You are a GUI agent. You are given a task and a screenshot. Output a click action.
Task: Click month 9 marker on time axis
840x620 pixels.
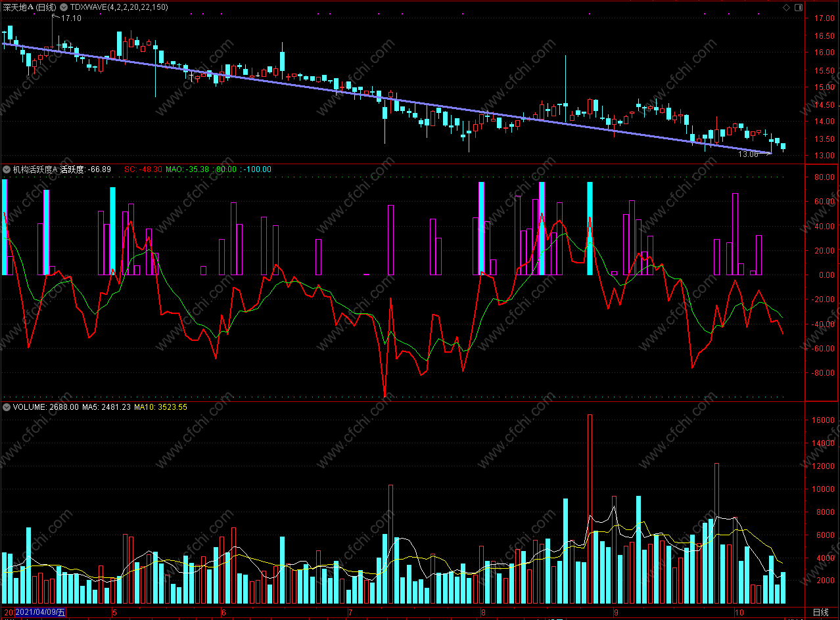[615, 612]
